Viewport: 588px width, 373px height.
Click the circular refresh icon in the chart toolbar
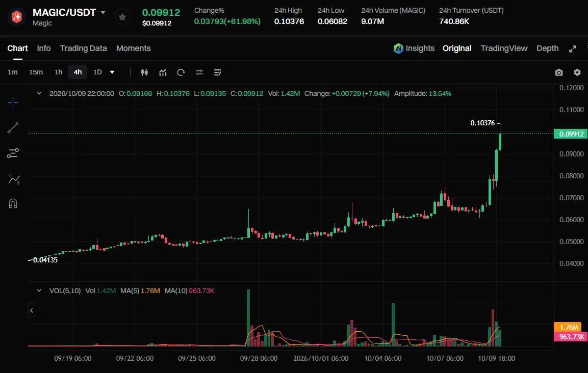point(181,72)
